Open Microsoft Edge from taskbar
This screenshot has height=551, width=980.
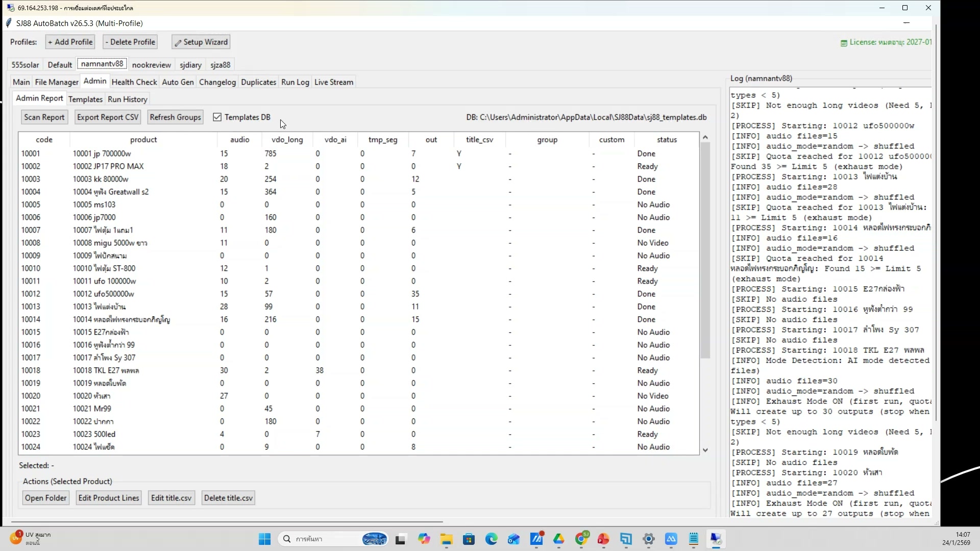click(491, 539)
